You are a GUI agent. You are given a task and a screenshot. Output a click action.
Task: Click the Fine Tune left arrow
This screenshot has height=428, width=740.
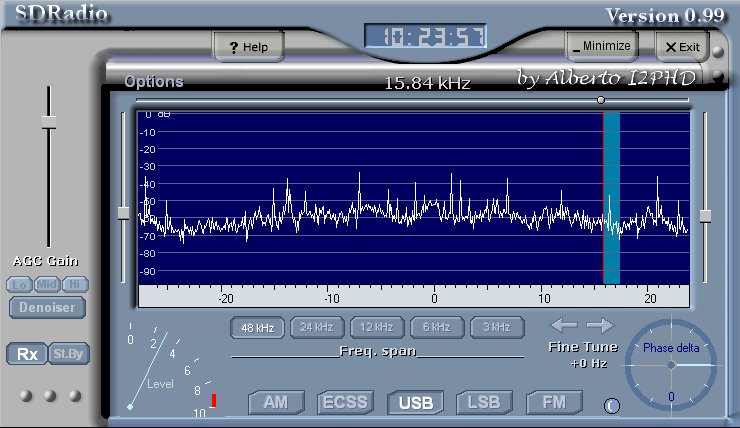564,325
